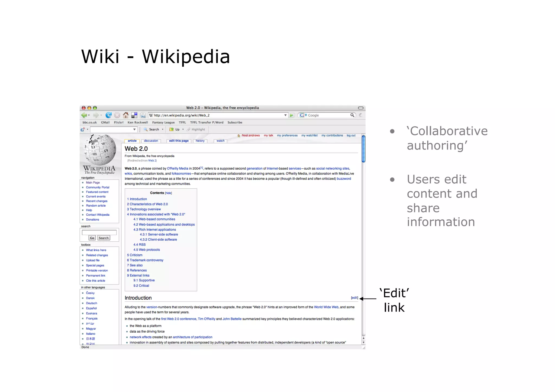Image resolution: width=555 pixels, height=392 pixels.
Task: Open the Google toolbar G logo menu arrow
Action: (88, 129)
